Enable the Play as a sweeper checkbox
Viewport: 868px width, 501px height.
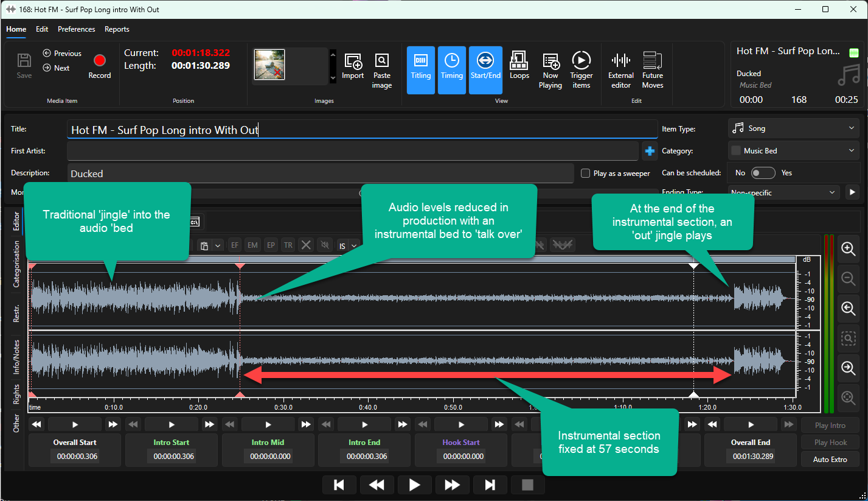coord(585,173)
